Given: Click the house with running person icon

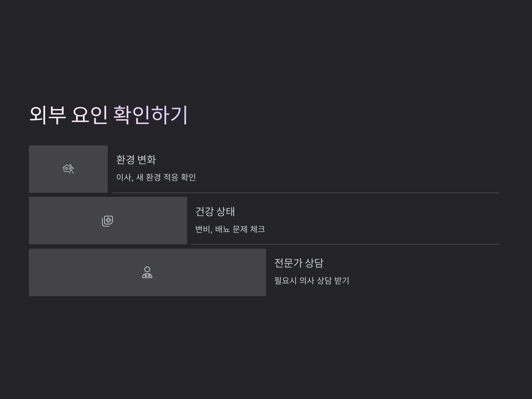Looking at the screenshot, I should (68, 169).
